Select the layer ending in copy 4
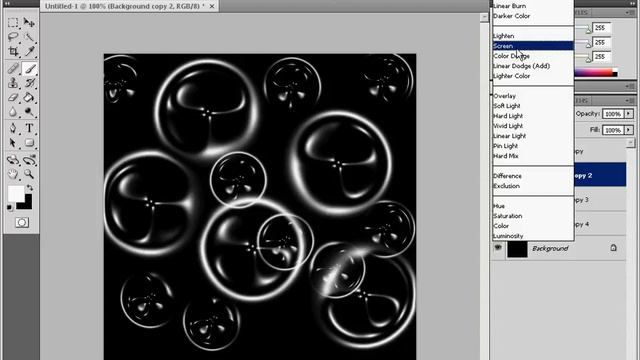This screenshot has width=640, height=360. (600, 224)
